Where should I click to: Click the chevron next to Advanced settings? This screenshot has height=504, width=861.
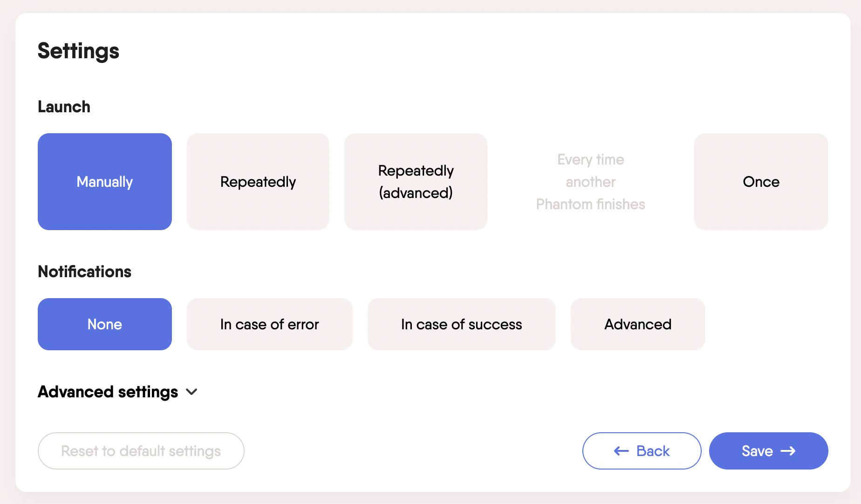(191, 392)
